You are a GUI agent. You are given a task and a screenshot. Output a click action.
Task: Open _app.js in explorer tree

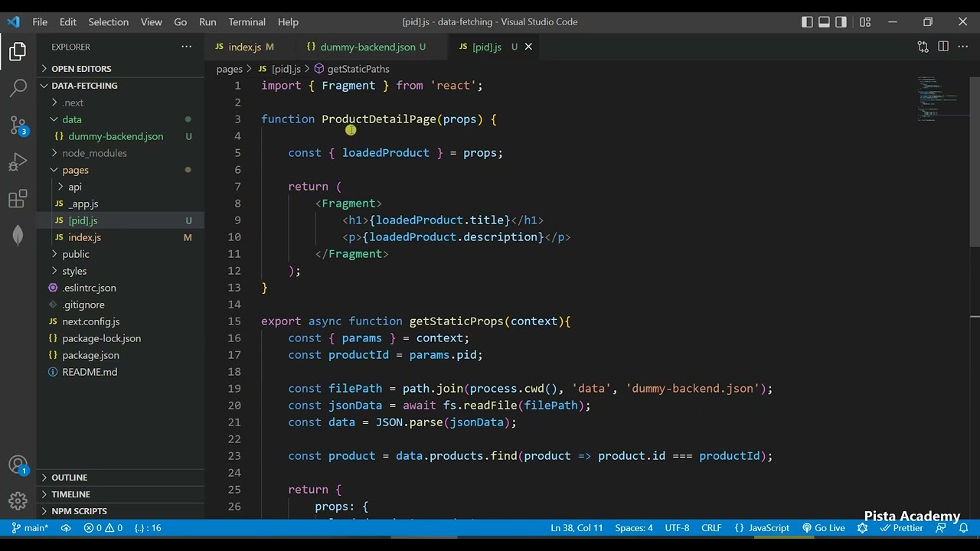120,204
